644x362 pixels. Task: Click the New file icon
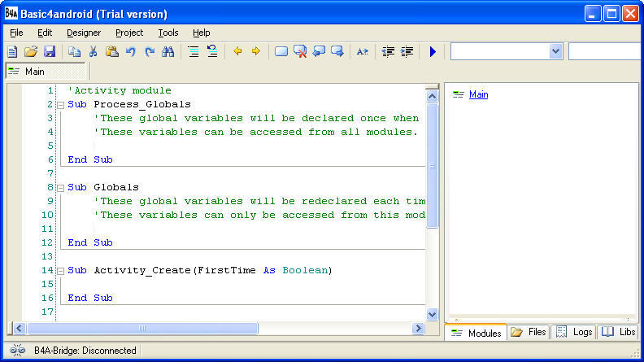pyautogui.click(x=12, y=51)
